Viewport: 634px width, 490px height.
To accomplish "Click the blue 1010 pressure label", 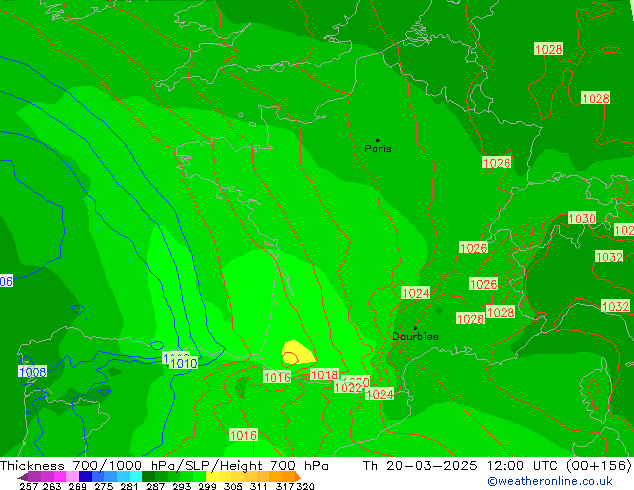I will [182, 364].
